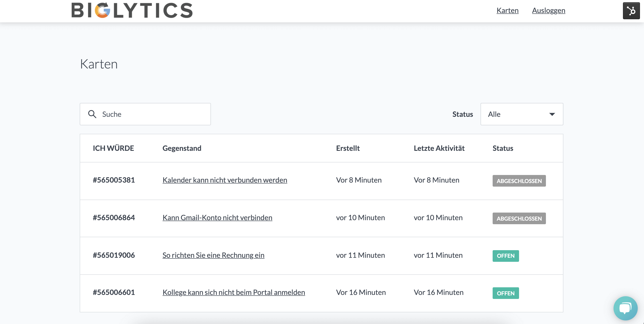Click OFFEN badge for ticket #565019006

point(505,256)
